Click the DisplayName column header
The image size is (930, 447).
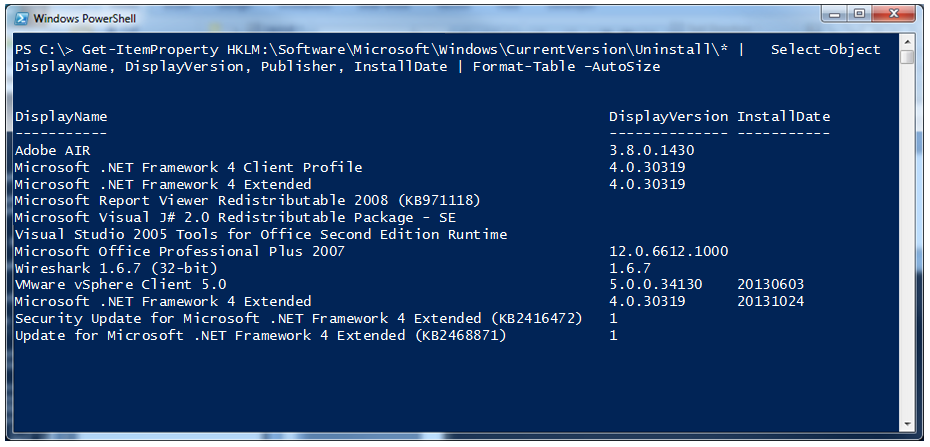61,117
